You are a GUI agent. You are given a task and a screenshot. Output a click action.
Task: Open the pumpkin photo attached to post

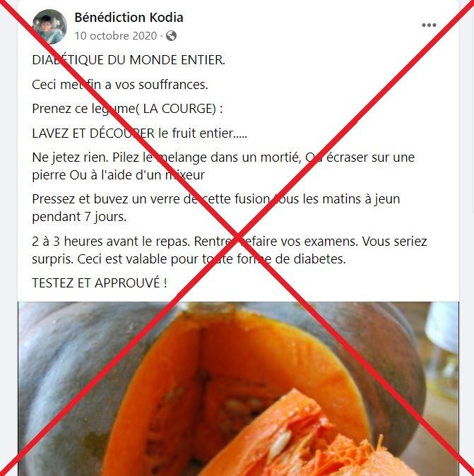click(238, 388)
